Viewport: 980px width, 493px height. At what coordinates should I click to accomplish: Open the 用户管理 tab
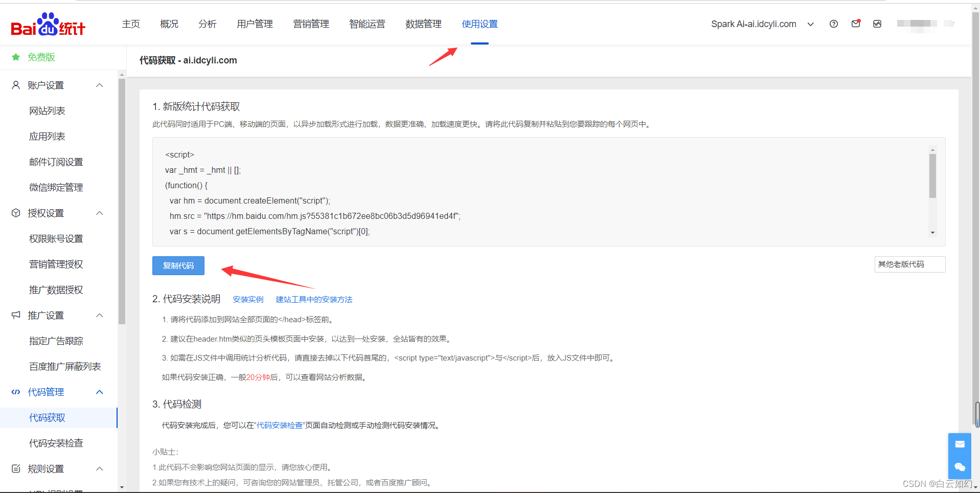click(255, 24)
